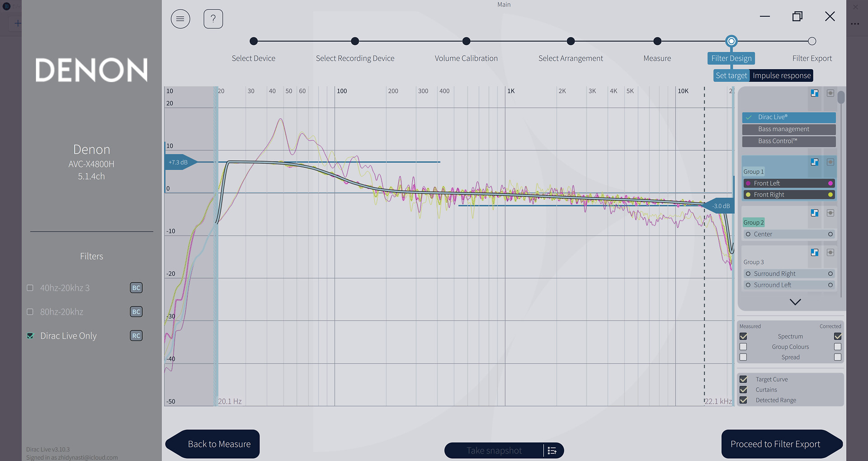
Task: Click Front Right yellow dot on right
Action: tap(830, 195)
